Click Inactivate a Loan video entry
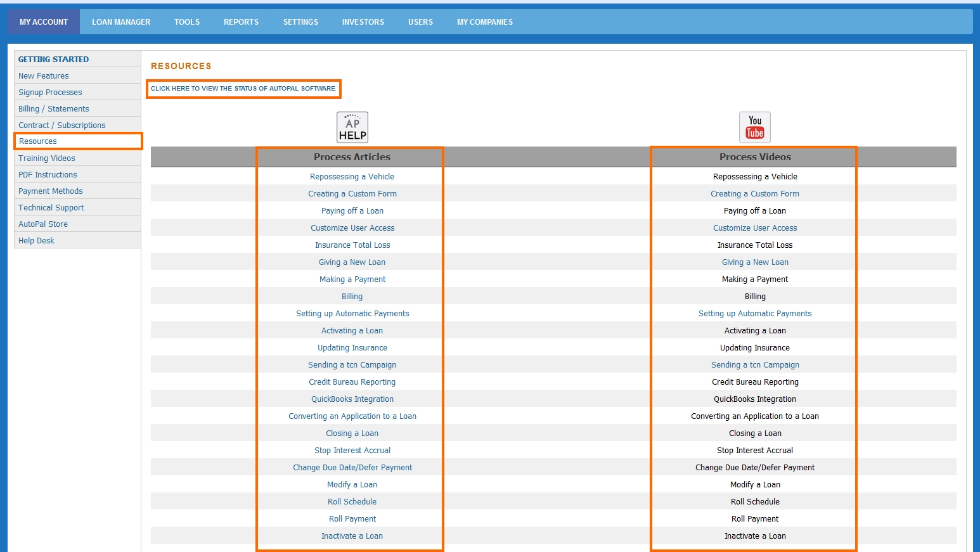The height and width of the screenshot is (552, 980). (755, 536)
